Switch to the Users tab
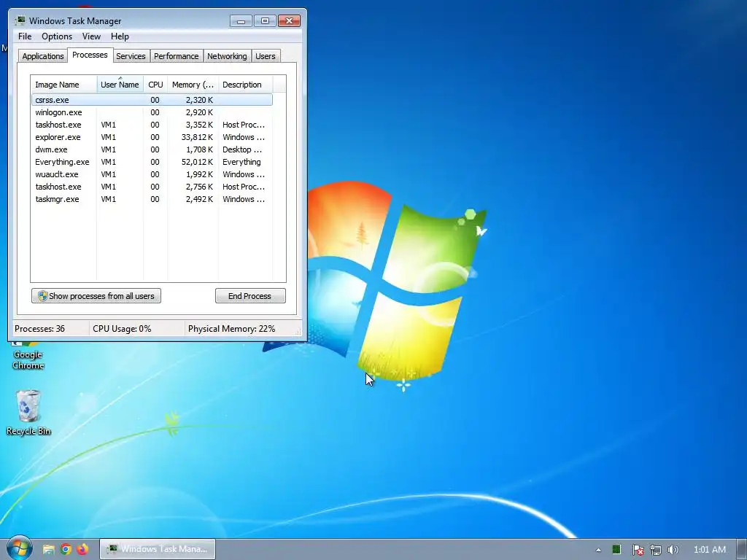 (x=266, y=56)
